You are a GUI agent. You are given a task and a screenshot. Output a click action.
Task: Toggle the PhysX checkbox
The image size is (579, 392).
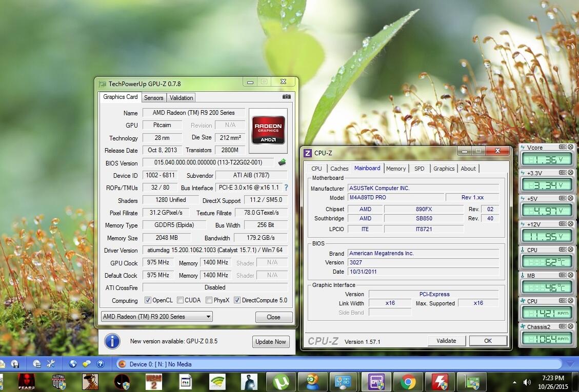pyautogui.click(x=209, y=300)
